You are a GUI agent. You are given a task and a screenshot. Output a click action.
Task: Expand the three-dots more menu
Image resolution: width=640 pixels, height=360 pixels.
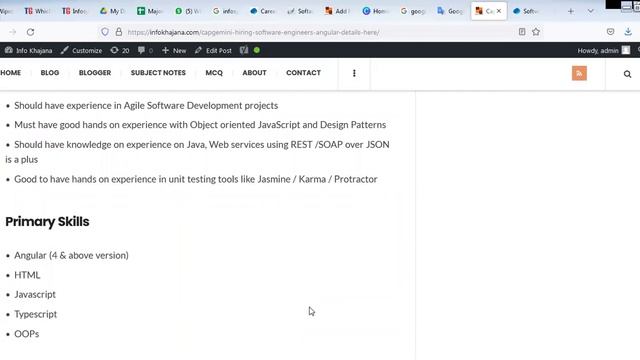[x=354, y=73]
